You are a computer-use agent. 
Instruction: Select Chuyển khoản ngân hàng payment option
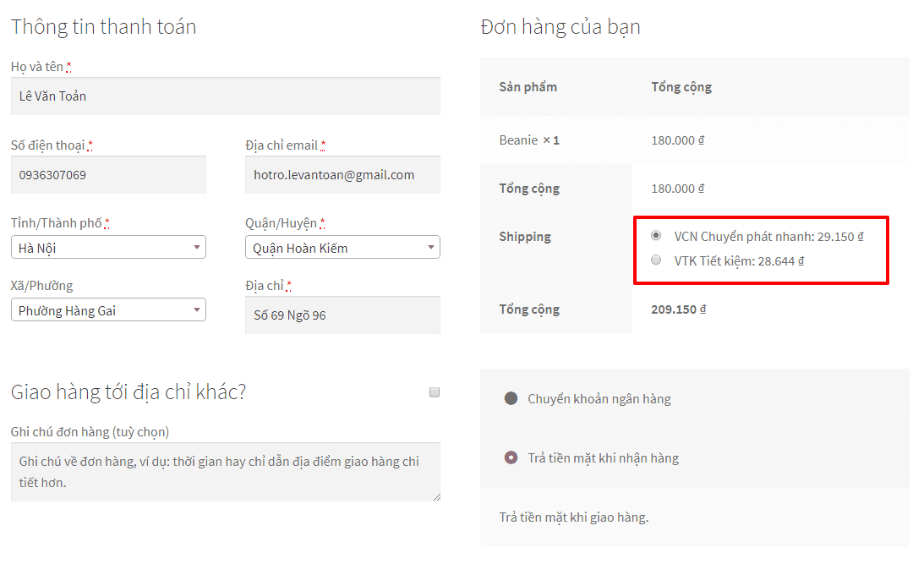point(511,398)
